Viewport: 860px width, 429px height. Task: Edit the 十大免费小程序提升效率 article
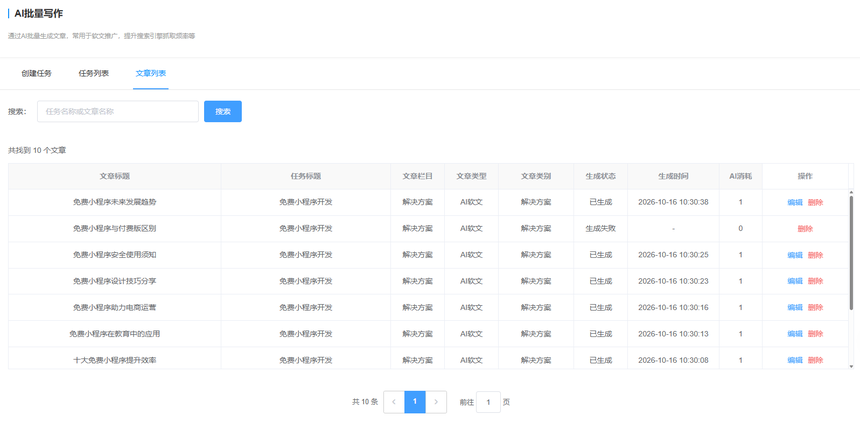(795, 360)
